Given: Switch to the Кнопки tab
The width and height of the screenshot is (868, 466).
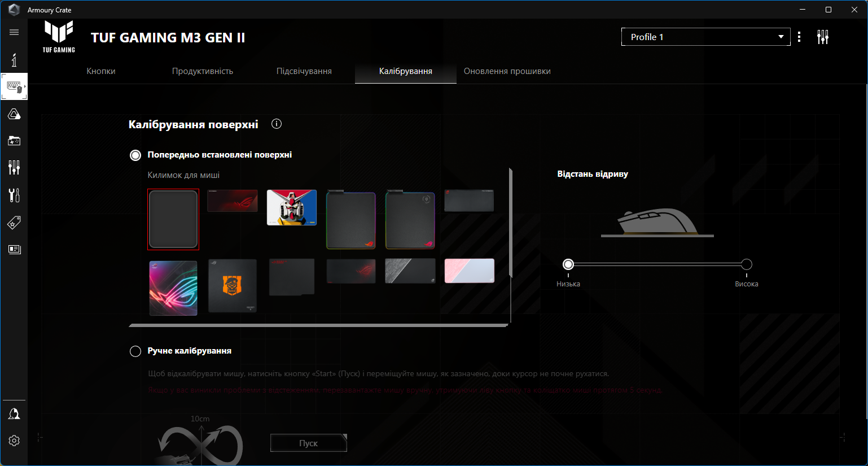Looking at the screenshot, I should click(x=101, y=71).
